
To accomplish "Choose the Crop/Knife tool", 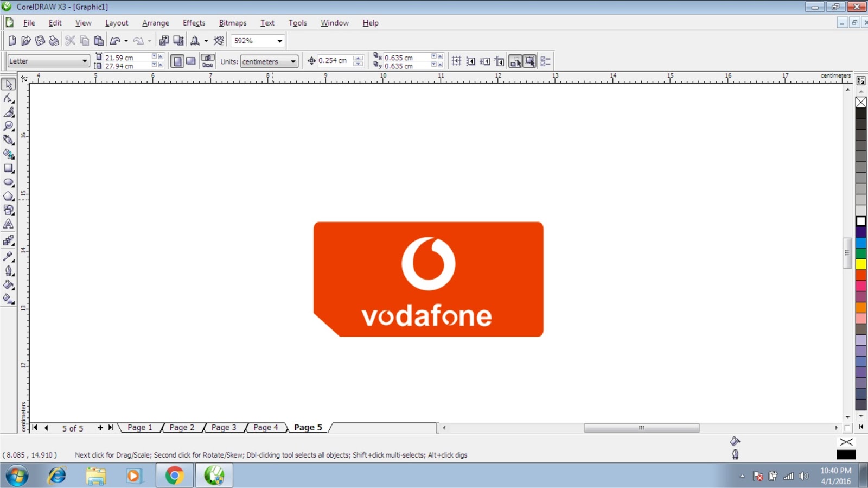I will 9,112.
